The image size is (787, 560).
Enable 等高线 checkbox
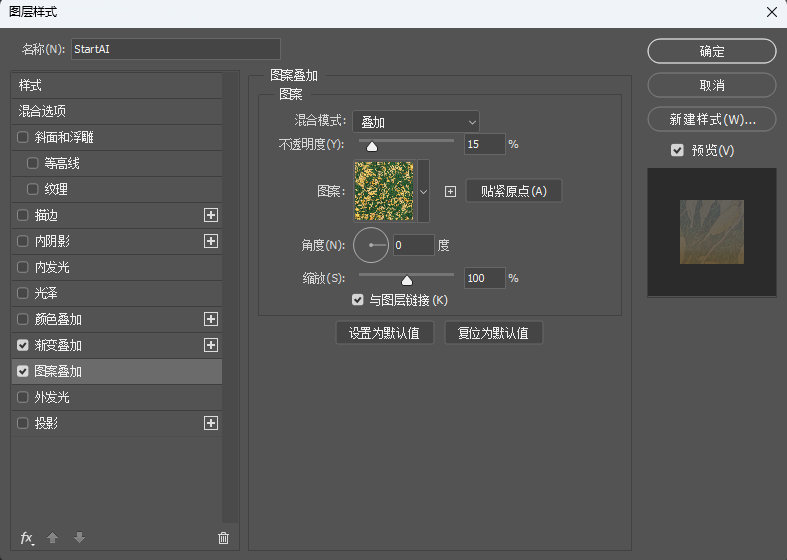33,163
